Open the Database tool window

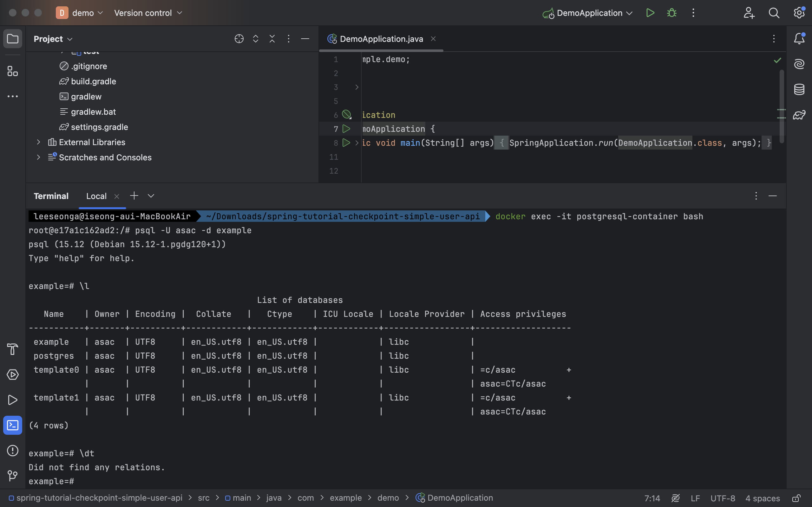(799, 89)
